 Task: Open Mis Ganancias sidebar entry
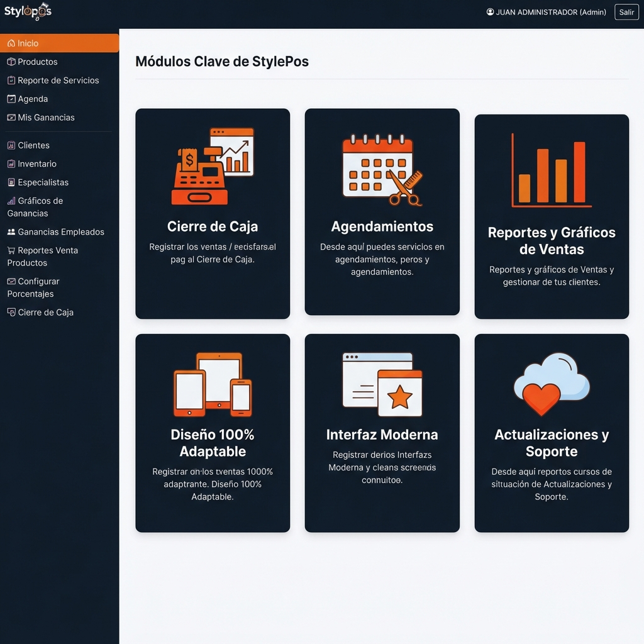click(46, 118)
